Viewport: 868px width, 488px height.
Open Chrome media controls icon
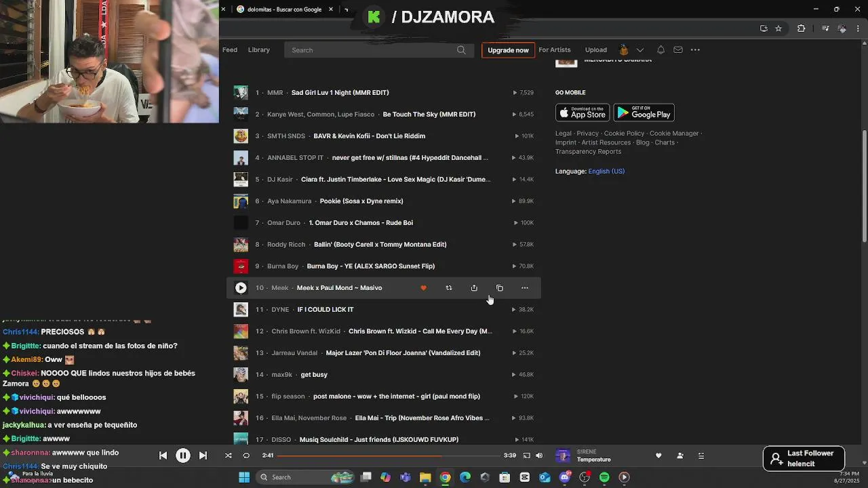[825, 28]
